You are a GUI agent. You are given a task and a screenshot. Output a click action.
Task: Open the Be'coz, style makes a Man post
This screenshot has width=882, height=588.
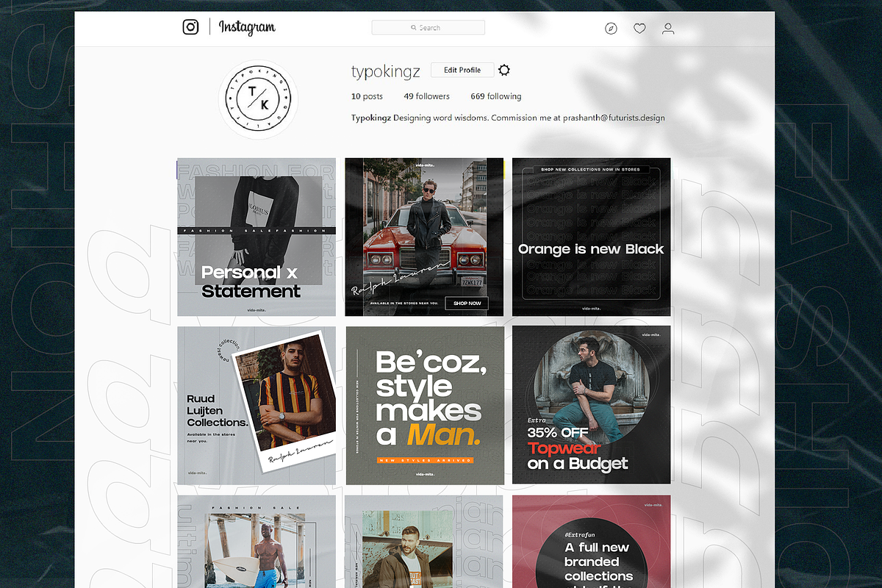[x=424, y=405]
